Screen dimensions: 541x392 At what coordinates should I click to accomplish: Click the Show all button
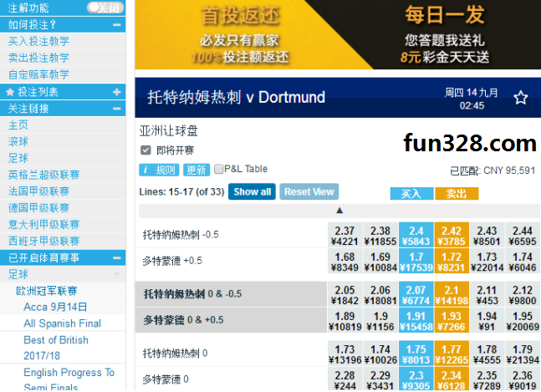[x=252, y=191]
